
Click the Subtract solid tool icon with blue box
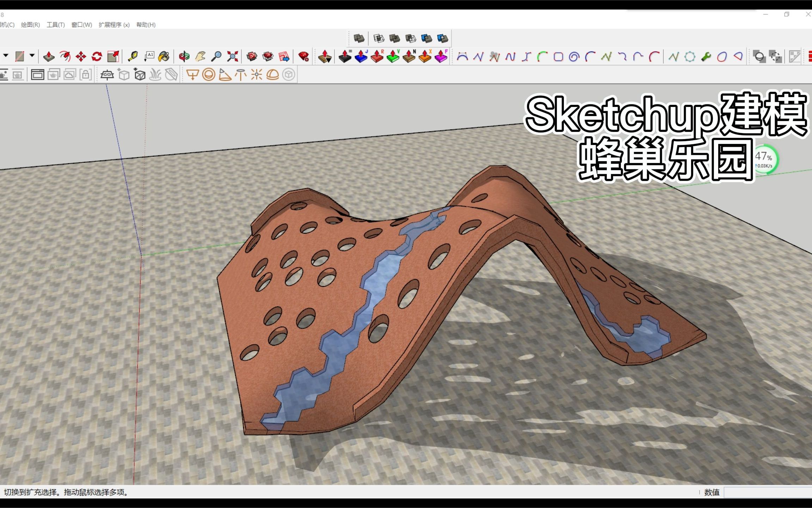tap(427, 38)
